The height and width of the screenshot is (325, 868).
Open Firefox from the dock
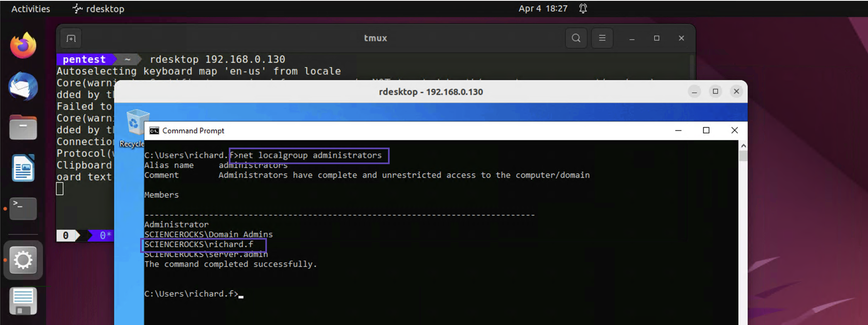pyautogui.click(x=23, y=46)
